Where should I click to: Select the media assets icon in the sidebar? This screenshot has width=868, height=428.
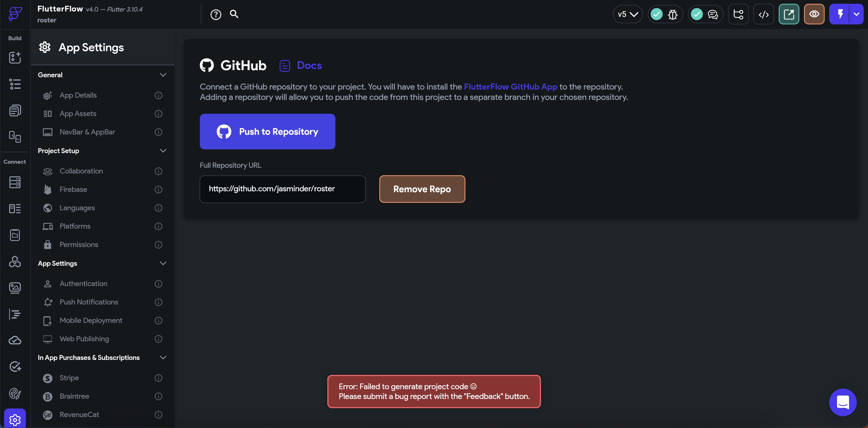(15, 288)
